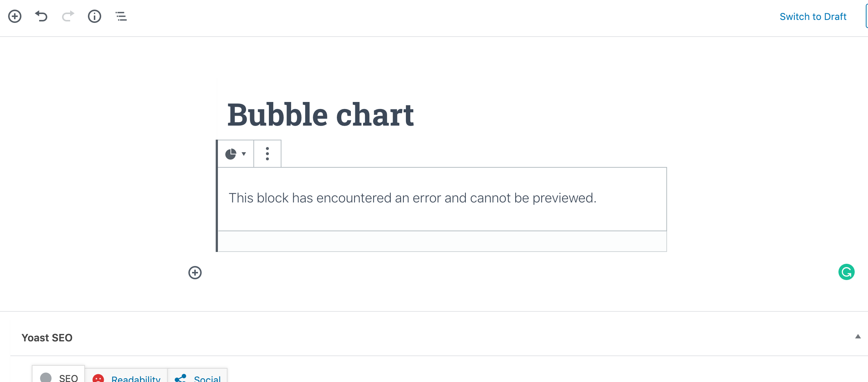The width and height of the screenshot is (868, 382).
Task: Open the block inserter with the plus icon
Action: pos(15,16)
